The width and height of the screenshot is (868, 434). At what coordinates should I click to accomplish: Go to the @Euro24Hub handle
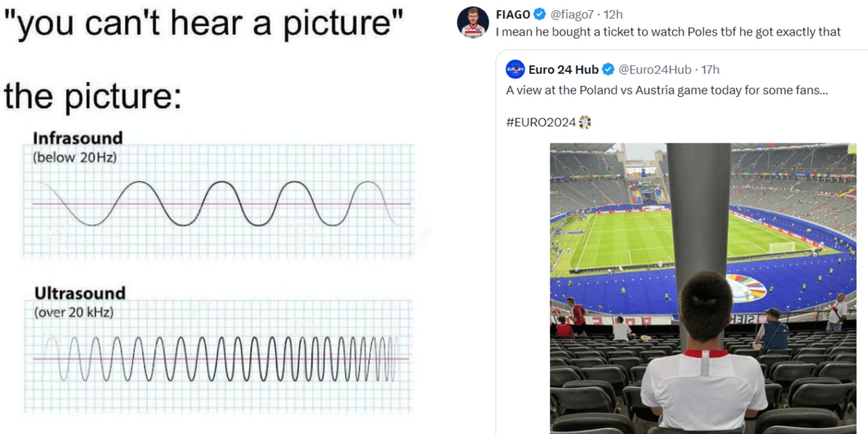[655, 69]
